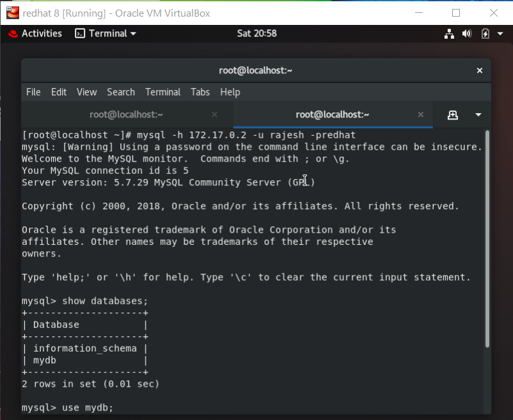
Task: Click the Copyright 2000, 2018 Oracle line
Action: (x=241, y=206)
